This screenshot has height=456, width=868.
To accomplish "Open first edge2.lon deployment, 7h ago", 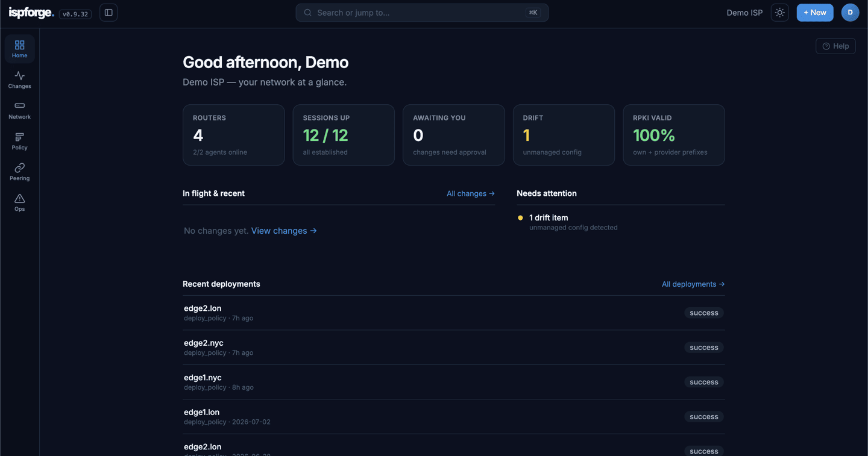I will pos(454,313).
